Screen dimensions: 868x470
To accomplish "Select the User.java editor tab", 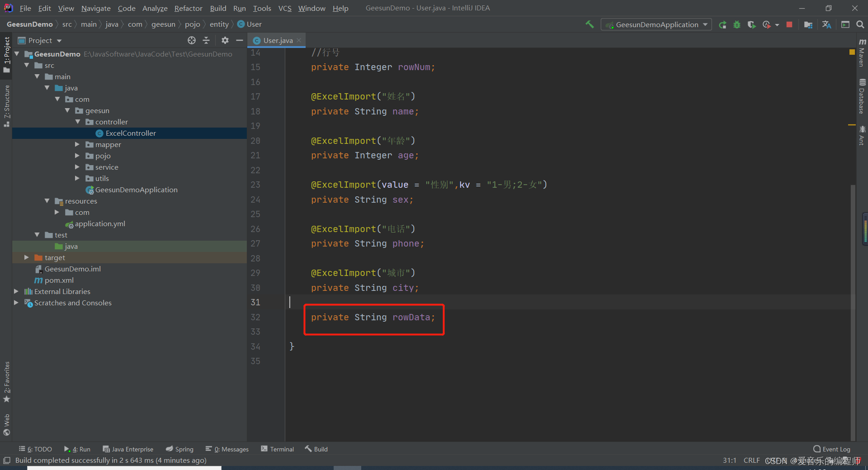I will [x=277, y=40].
